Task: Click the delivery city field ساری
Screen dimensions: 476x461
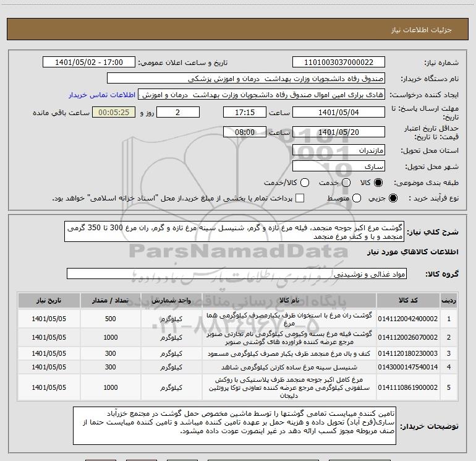Action: coord(339,166)
